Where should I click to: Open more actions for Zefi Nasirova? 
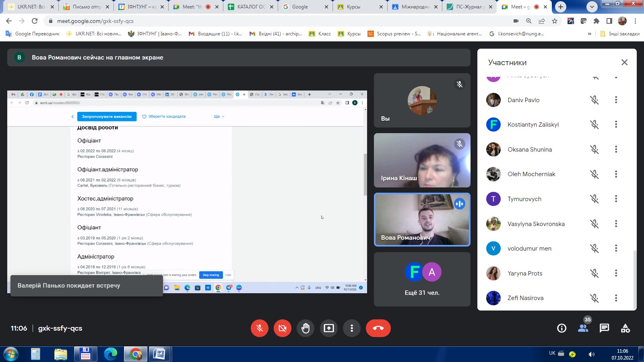pyautogui.click(x=616, y=298)
